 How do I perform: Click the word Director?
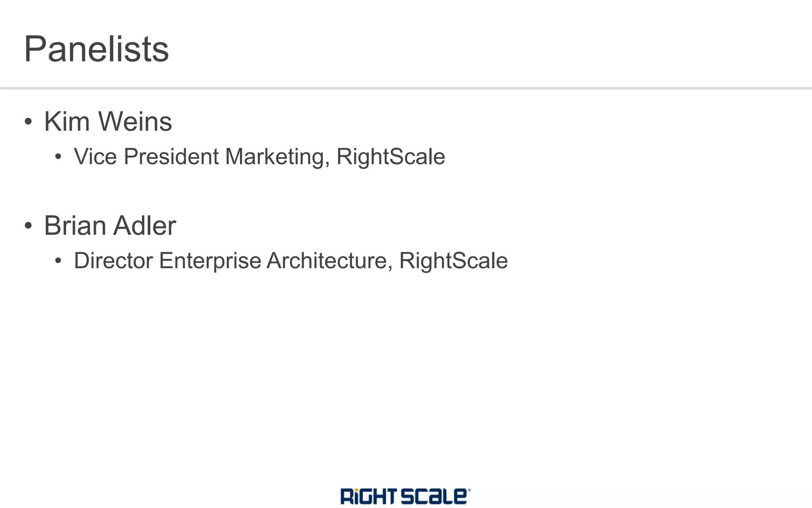point(113,261)
